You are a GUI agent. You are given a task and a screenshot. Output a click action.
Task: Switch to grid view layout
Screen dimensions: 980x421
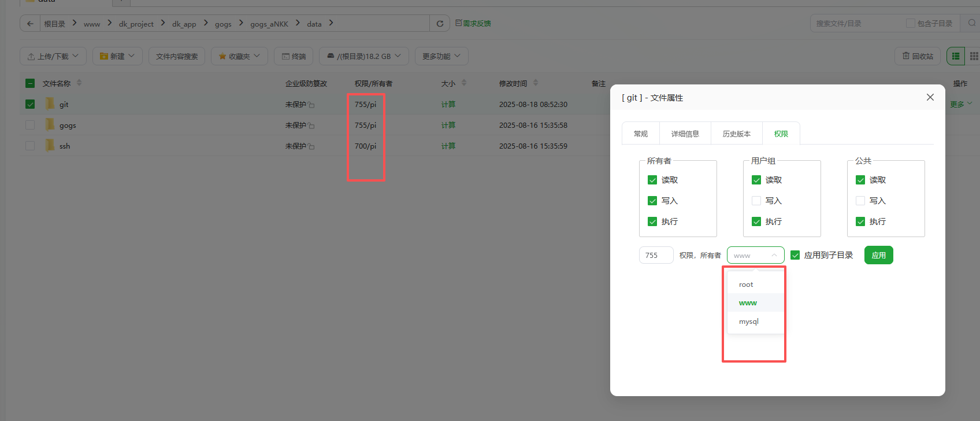pyautogui.click(x=974, y=56)
